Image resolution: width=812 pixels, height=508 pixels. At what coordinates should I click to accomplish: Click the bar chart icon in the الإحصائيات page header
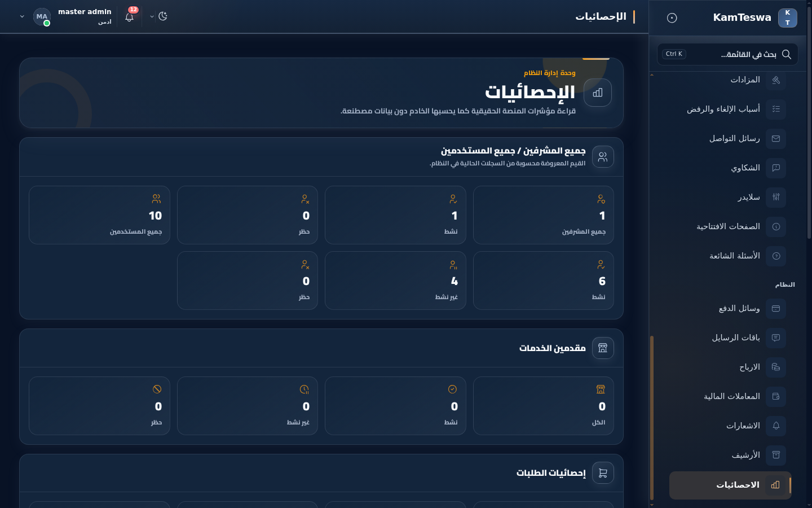point(598,93)
